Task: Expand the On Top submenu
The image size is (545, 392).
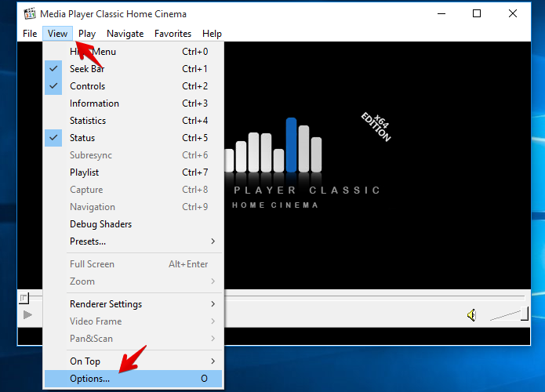Action: click(133, 361)
